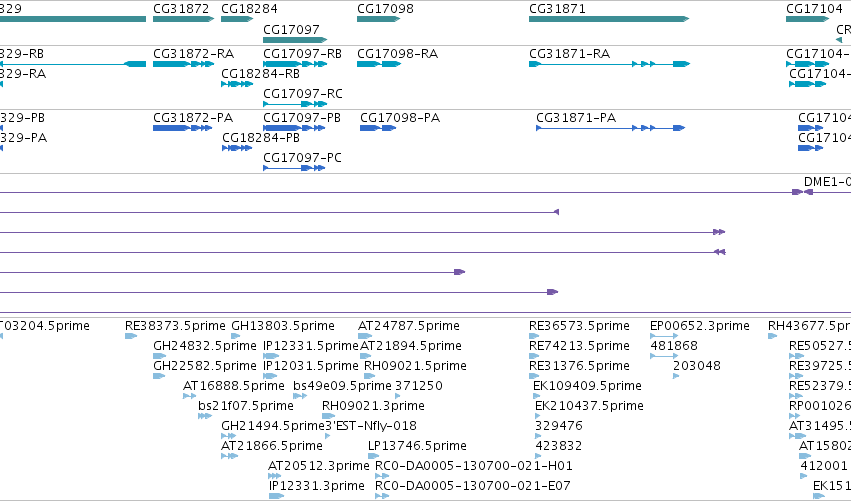This screenshot has width=851, height=501.
Task: Click feature label 423832
Action: [x=558, y=446]
